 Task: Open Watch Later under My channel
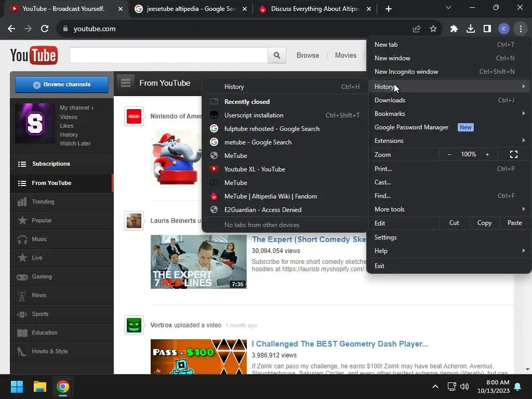(75, 143)
